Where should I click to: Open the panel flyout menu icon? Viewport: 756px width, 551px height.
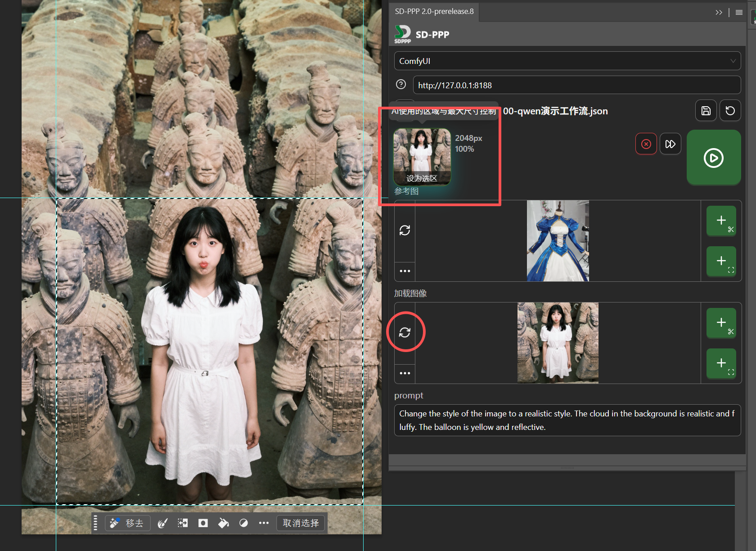(739, 12)
